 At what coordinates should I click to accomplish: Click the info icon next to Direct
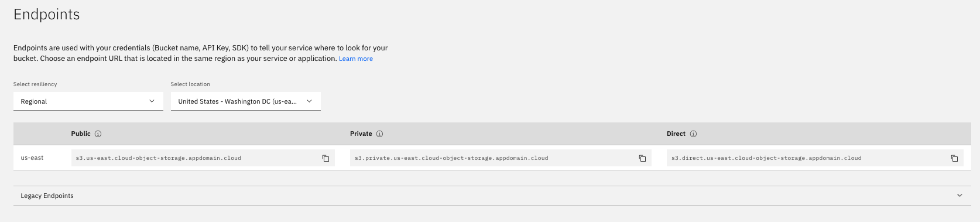(x=693, y=134)
